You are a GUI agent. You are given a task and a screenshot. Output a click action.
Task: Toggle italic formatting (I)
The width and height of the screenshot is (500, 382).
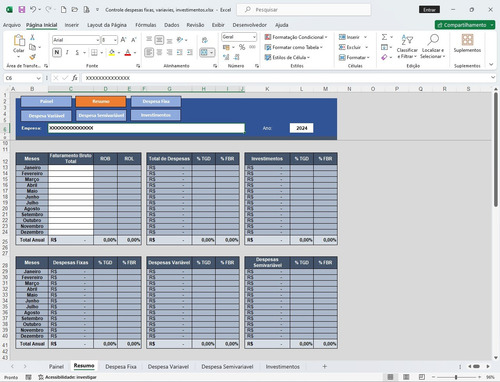[x=67, y=52]
